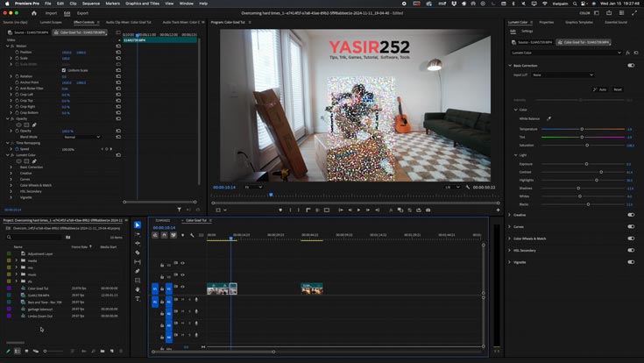Expand the media bin in project panel
The image size is (644, 363).
click(x=16, y=260)
